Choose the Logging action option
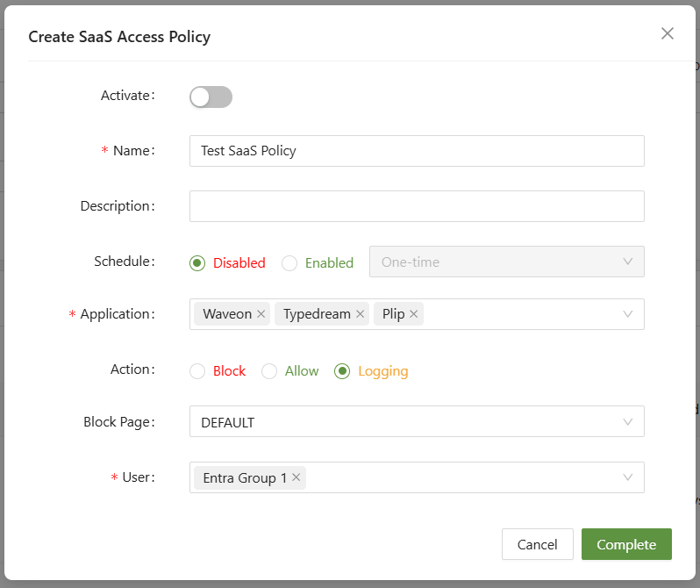This screenshot has width=700, height=588. pyautogui.click(x=343, y=371)
